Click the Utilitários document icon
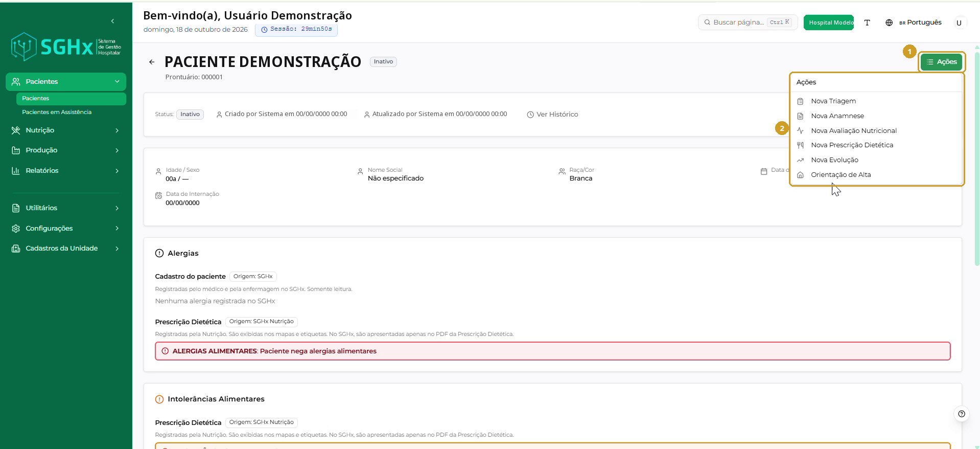This screenshot has width=980, height=449. coord(16,208)
